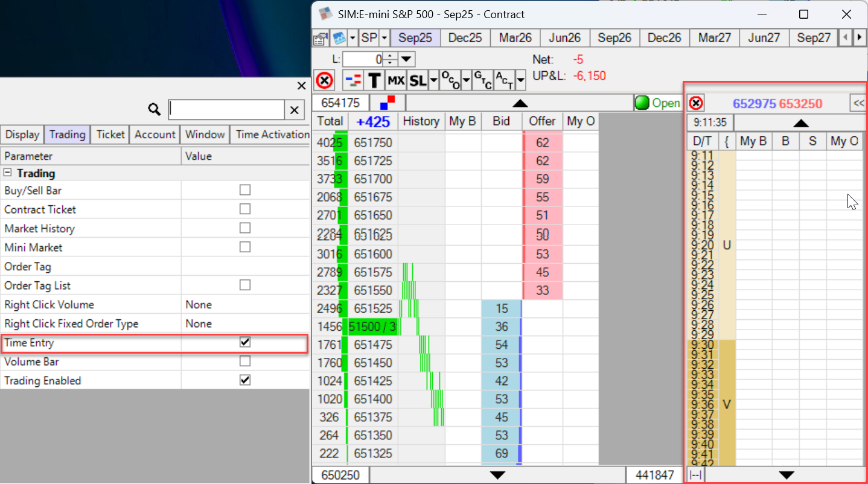Switch to the Account settings tab
The height and width of the screenshot is (484, 868).
point(155,135)
